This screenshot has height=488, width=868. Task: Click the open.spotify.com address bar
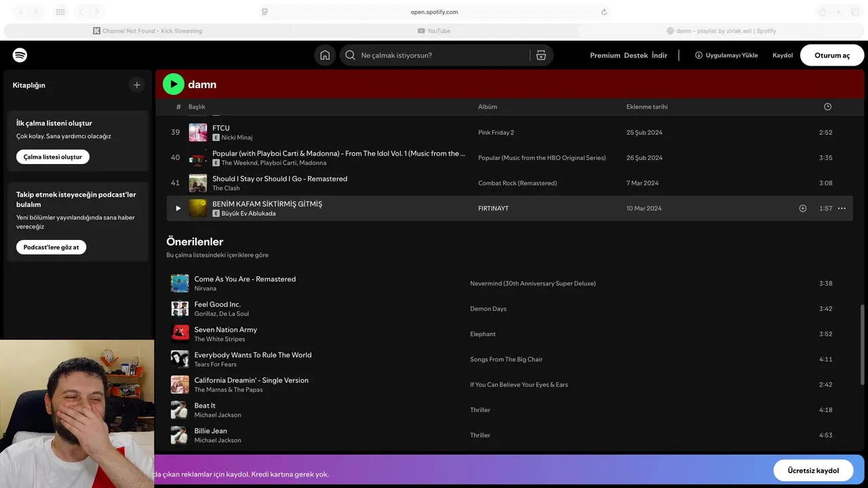pyautogui.click(x=434, y=12)
